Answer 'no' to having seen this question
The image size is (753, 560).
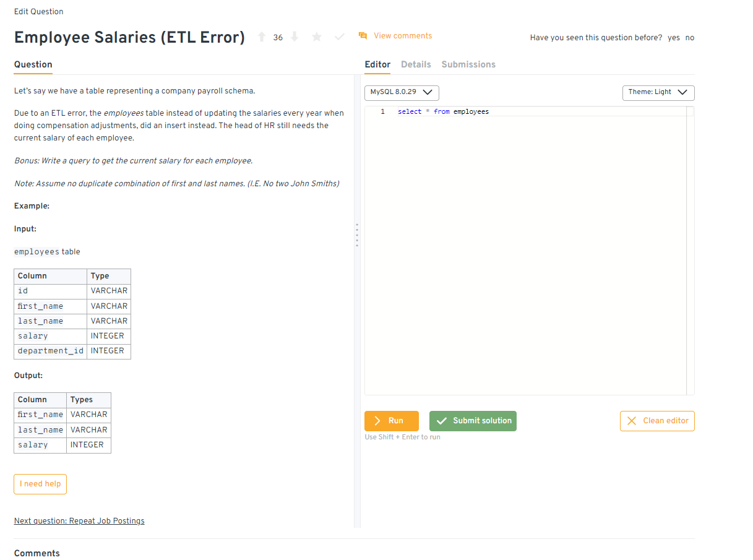pyautogui.click(x=689, y=38)
